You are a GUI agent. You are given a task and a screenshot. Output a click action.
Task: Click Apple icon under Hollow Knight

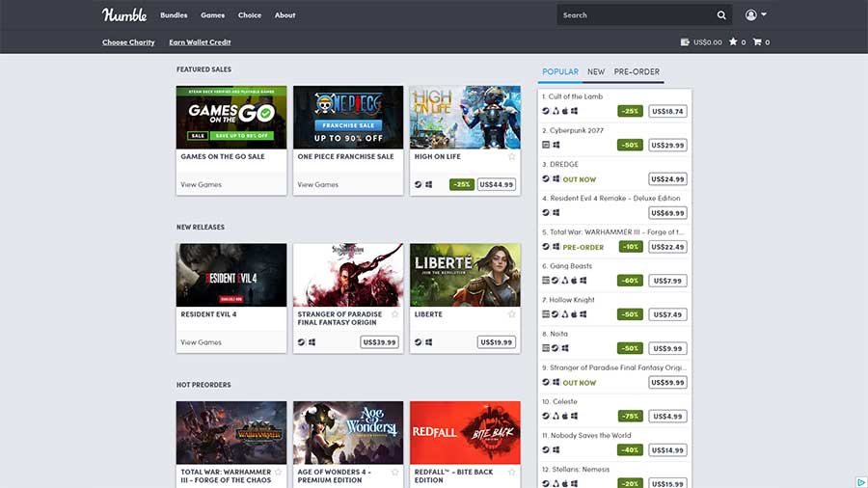pos(574,314)
